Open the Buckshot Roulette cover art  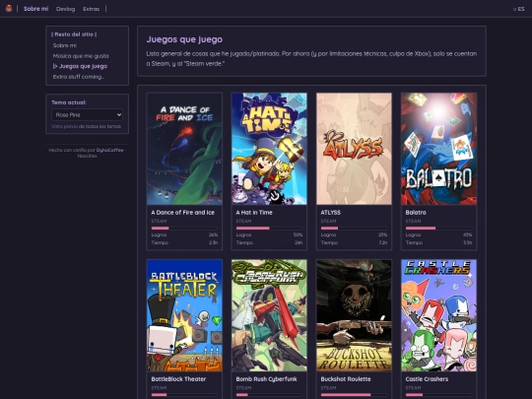click(354, 315)
